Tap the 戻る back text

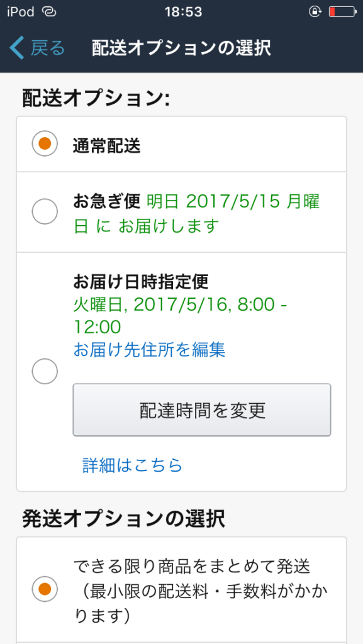point(48,48)
